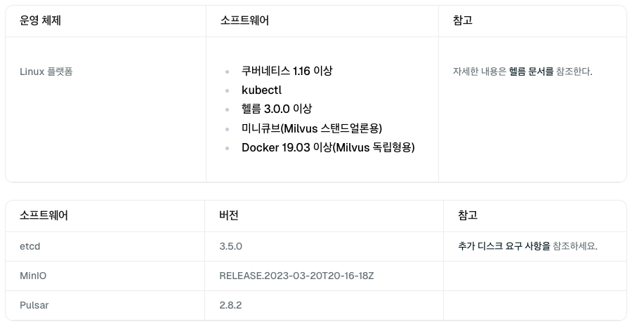
Task: Select the MinIO row label
Action: [x=33, y=276]
